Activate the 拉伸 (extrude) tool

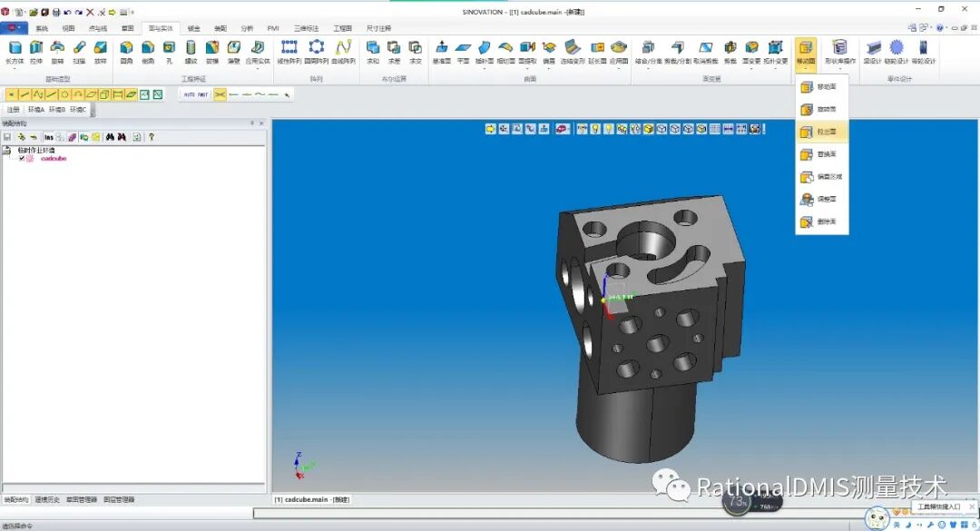point(35,52)
